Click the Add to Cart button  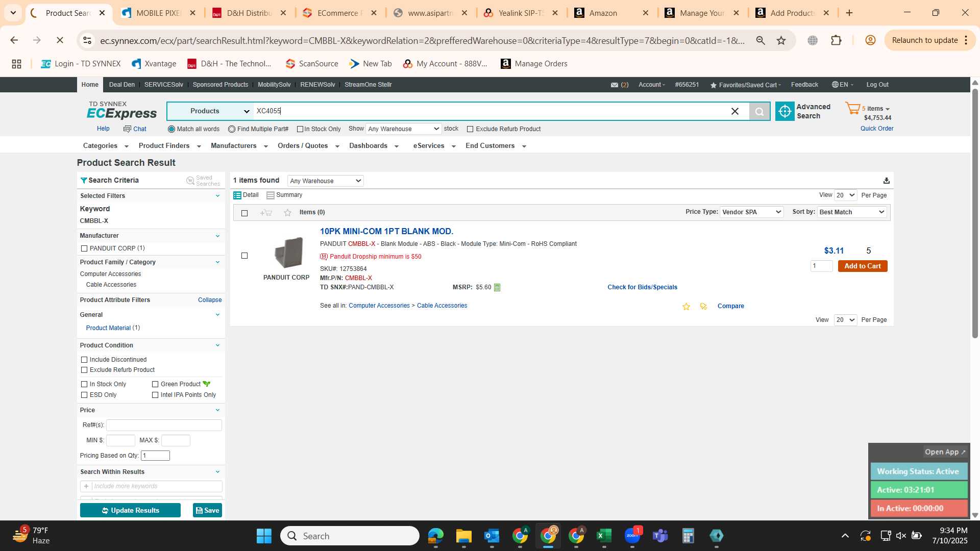[863, 266]
